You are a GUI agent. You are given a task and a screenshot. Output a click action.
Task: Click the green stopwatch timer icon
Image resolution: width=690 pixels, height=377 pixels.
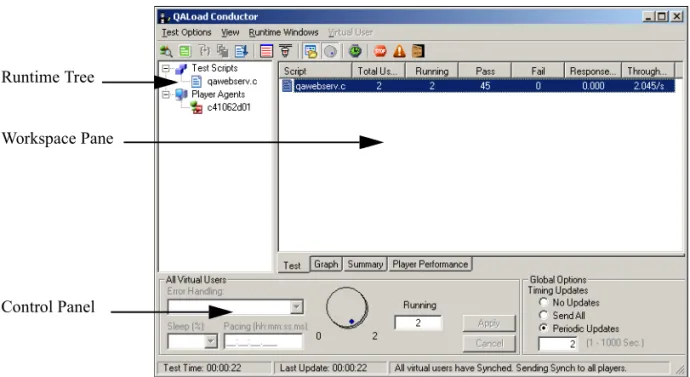355,51
